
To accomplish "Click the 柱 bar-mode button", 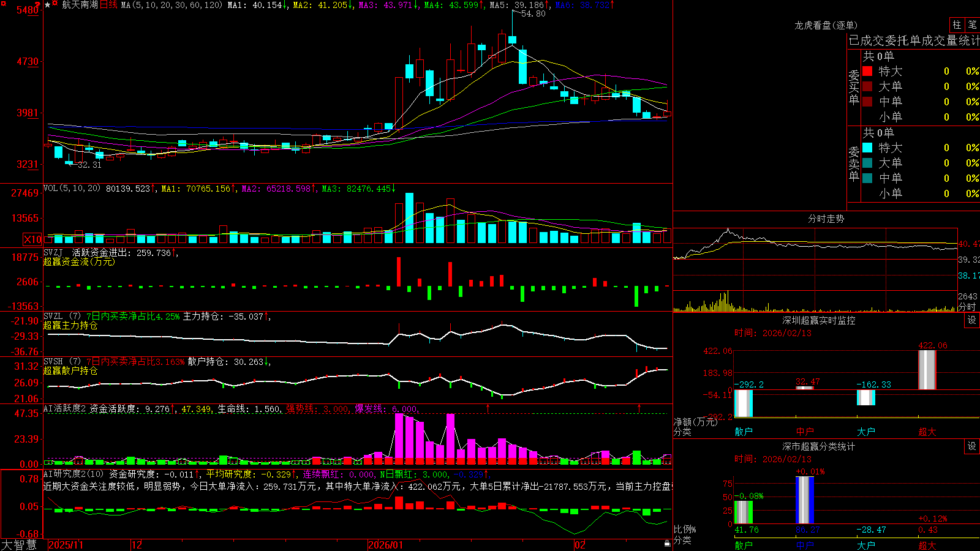I will tap(957, 25).
